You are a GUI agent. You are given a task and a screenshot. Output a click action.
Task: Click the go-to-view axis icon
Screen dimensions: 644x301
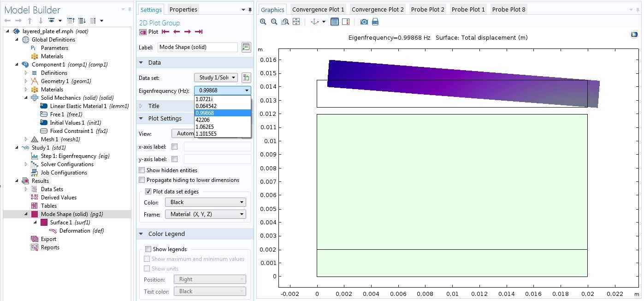(x=315, y=22)
